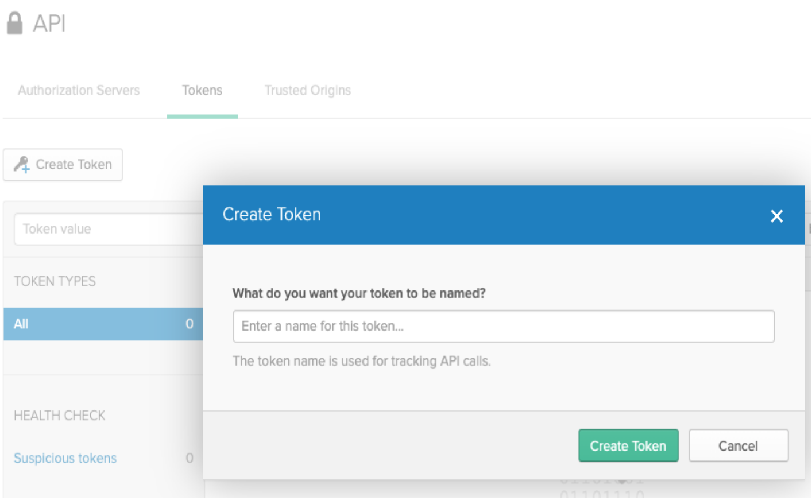Screen dimensions: 812x504
Task: Select the All token type filter
Action: coord(103,324)
